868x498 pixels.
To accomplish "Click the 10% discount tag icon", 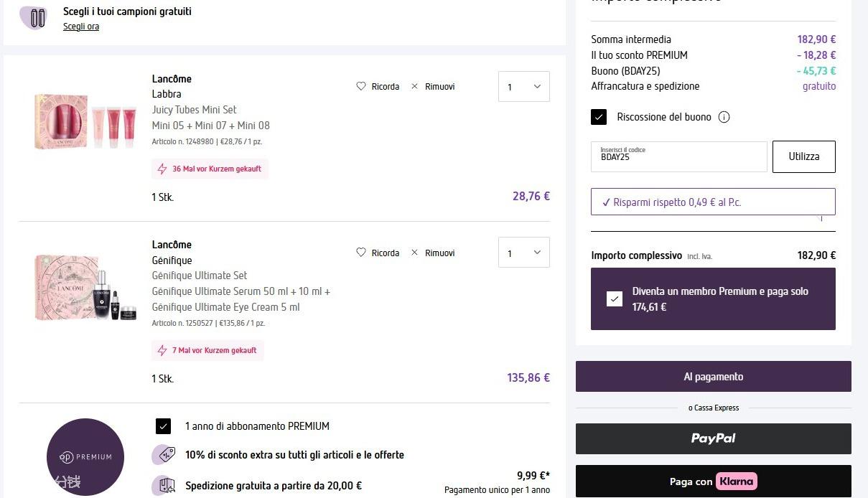I will tap(164, 455).
